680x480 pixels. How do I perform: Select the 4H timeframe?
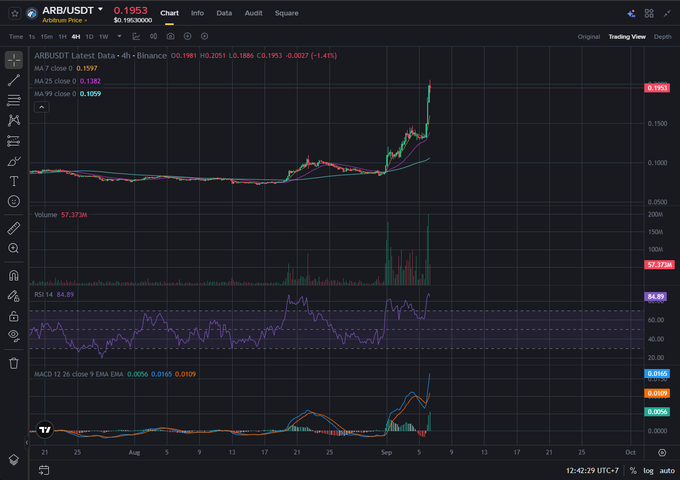(x=76, y=37)
